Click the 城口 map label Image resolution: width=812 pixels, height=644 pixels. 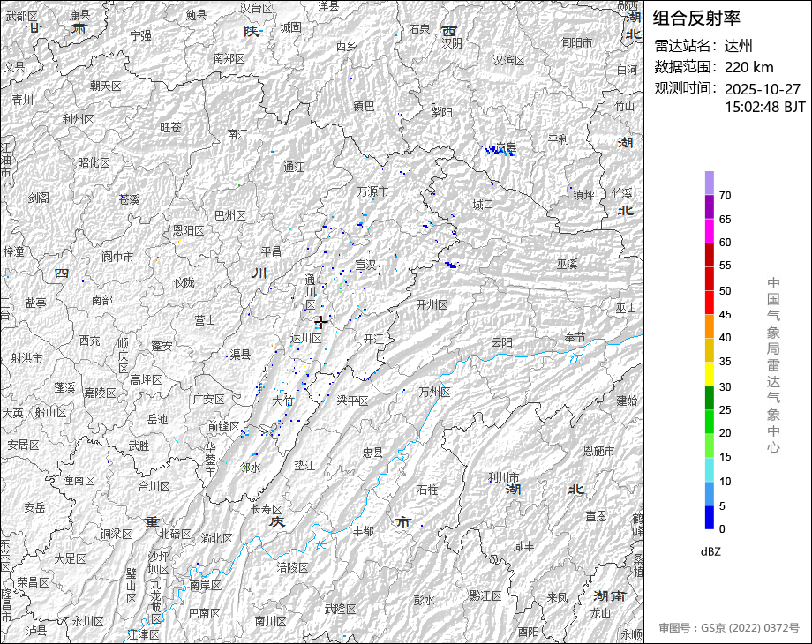[x=483, y=205]
